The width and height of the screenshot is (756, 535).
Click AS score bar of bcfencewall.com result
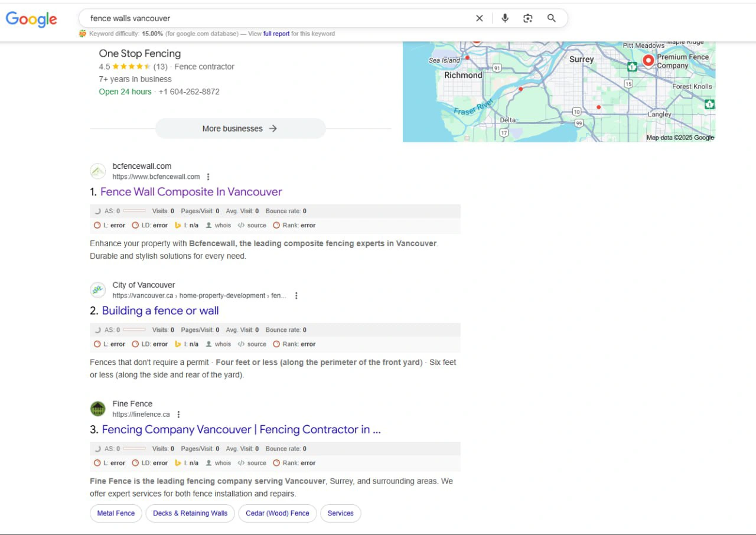[134, 211]
